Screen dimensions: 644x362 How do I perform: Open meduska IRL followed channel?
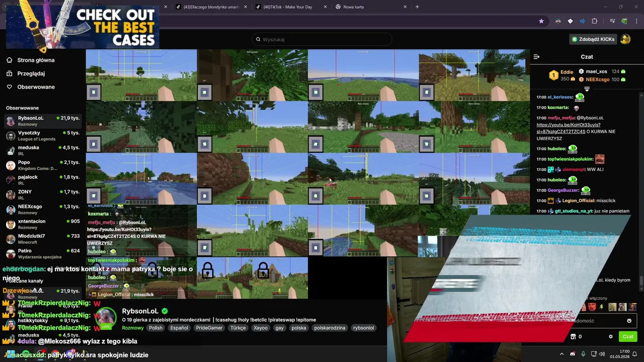(x=43, y=150)
